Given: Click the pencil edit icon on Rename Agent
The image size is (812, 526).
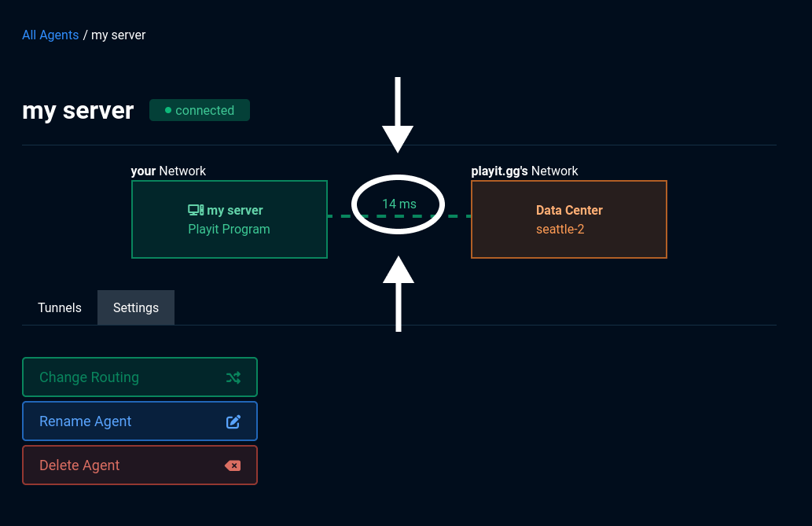Looking at the screenshot, I should pos(233,421).
